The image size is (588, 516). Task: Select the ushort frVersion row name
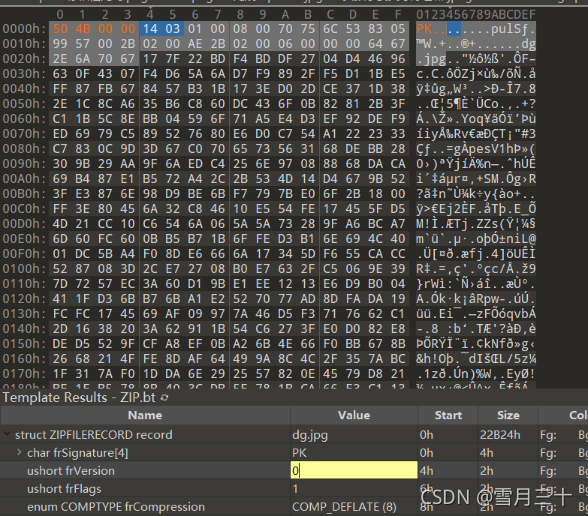(x=70, y=471)
